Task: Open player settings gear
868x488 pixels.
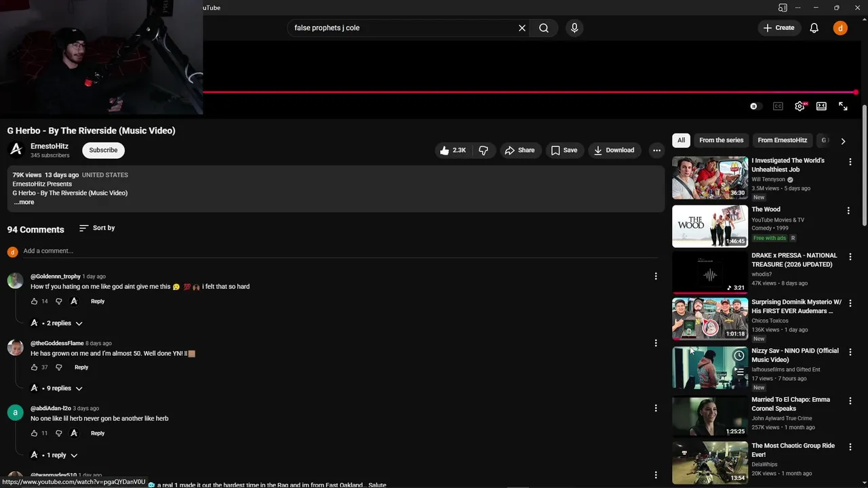Action: coord(800,106)
